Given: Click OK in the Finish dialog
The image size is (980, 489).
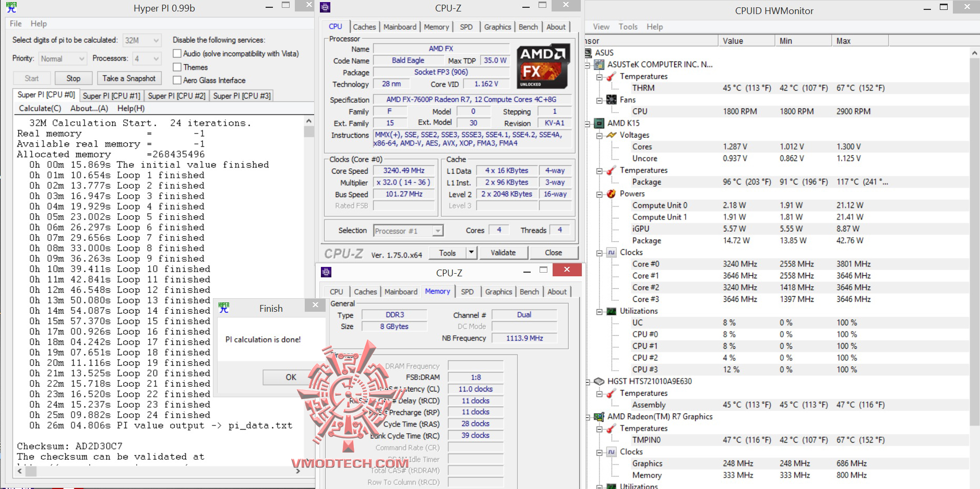Looking at the screenshot, I should coord(291,377).
